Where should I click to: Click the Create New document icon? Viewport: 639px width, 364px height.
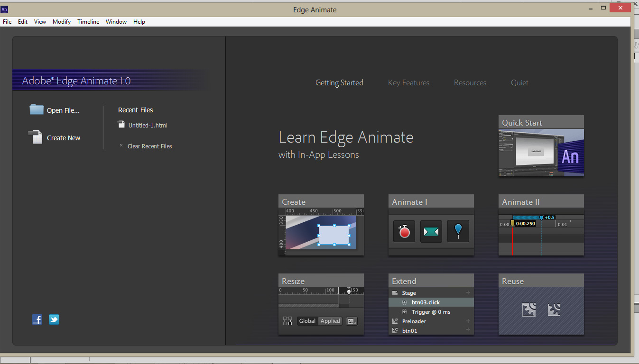pos(36,137)
